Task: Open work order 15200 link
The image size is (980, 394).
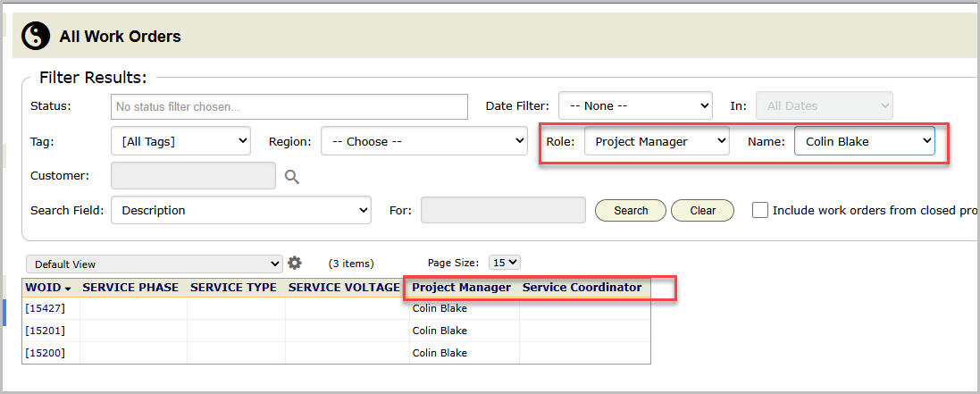Action: click(45, 353)
